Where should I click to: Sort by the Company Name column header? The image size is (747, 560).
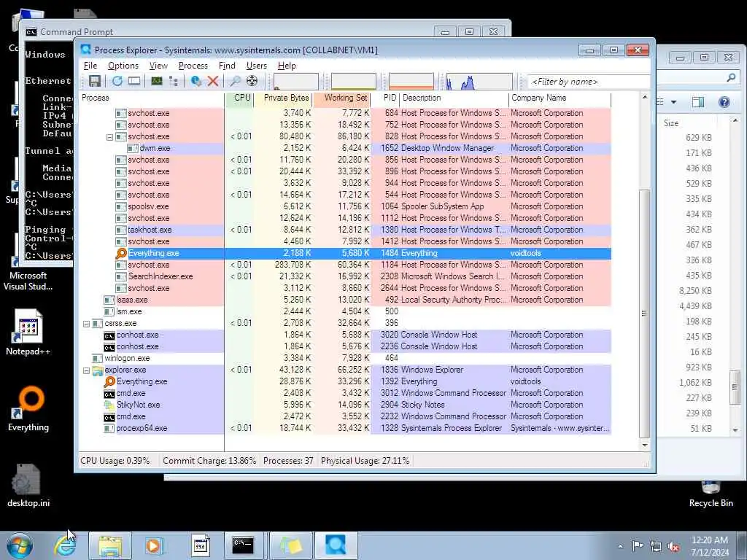click(x=560, y=98)
